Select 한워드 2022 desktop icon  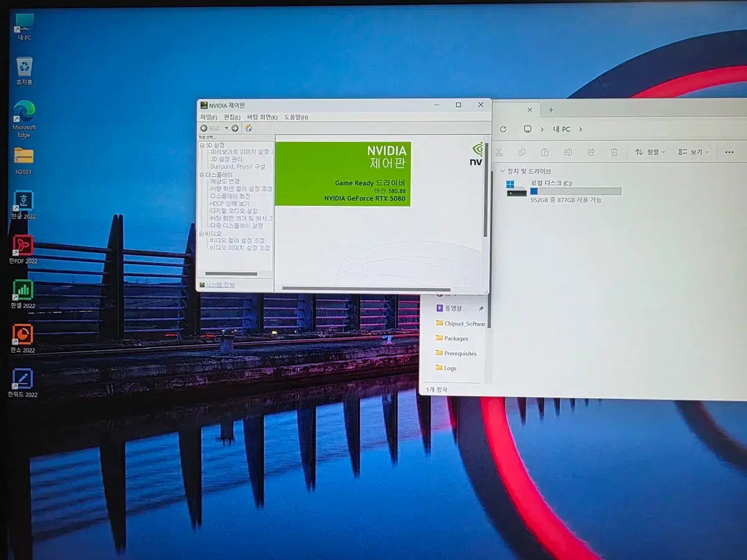23,383
